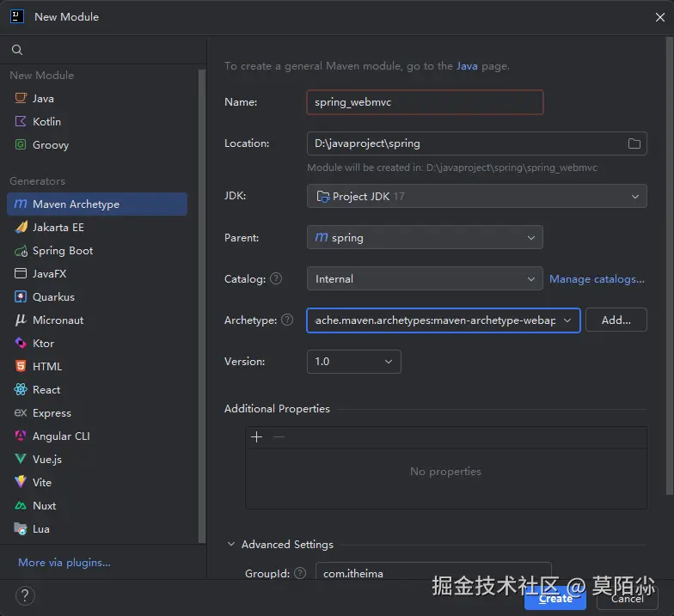The width and height of the screenshot is (674, 616).
Task: Click the Vite lightning icon
Action: (x=21, y=482)
